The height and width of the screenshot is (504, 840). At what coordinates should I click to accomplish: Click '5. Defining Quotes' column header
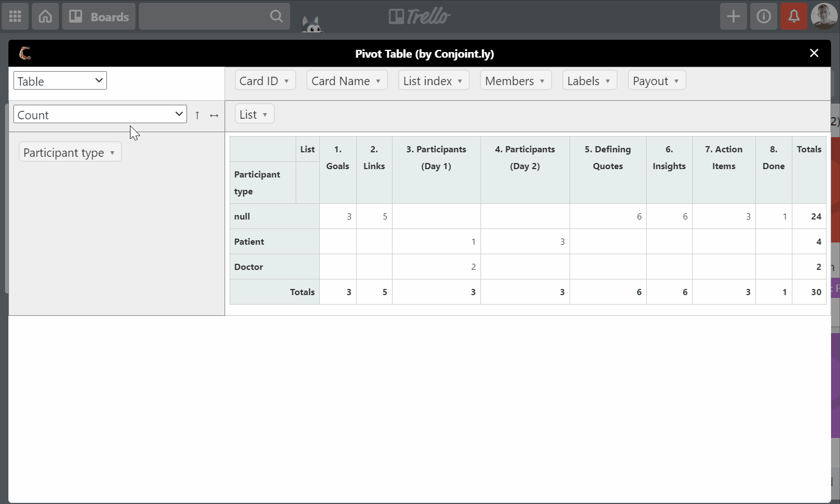point(608,170)
